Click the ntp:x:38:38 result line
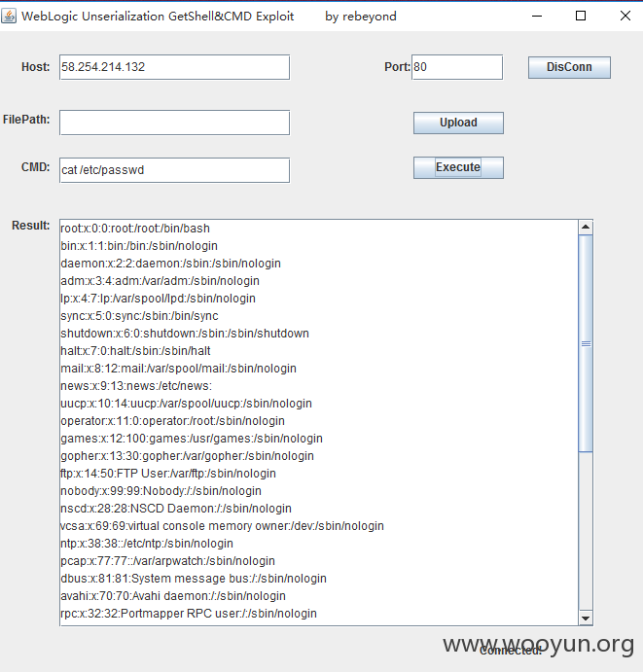Screen dimensions: 643x672 coord(147,544)
